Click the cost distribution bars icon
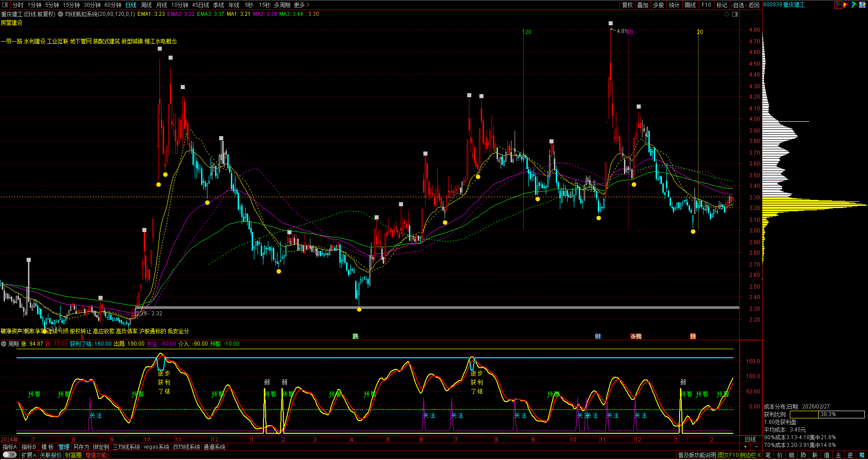The height and width of the screenshot is (460, 868). click(x=838, y=5)
